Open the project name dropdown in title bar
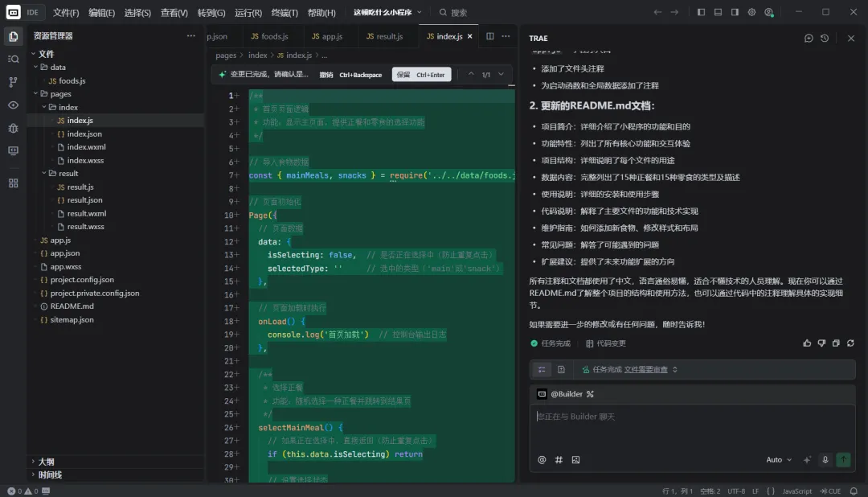 [x=387, y=12]
